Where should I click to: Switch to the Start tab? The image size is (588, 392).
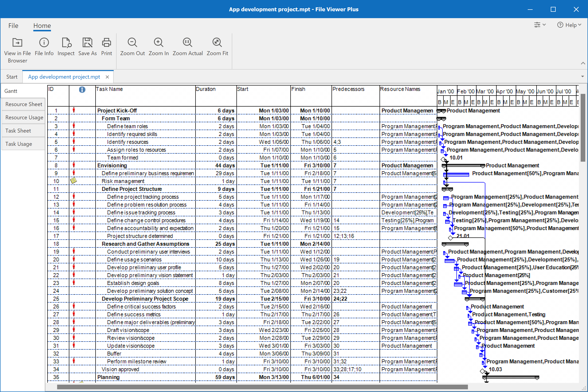click(12, 76)
